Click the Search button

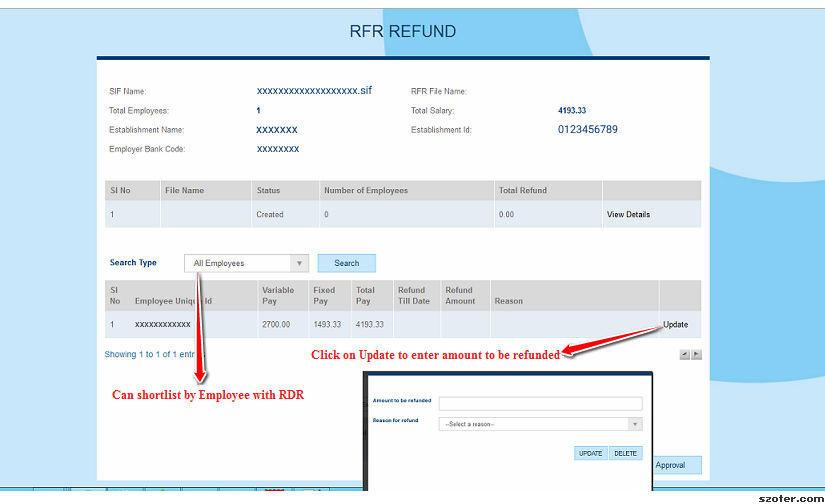346,263
